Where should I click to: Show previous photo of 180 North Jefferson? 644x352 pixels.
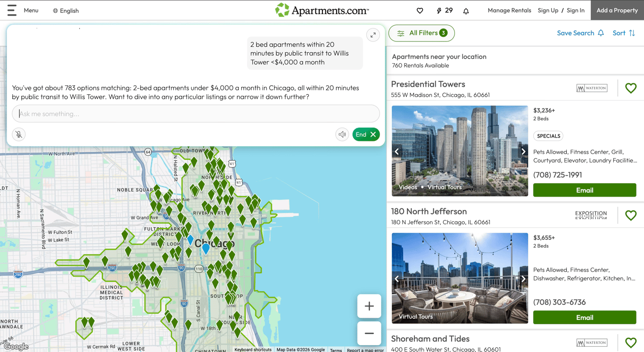point(397,278)
